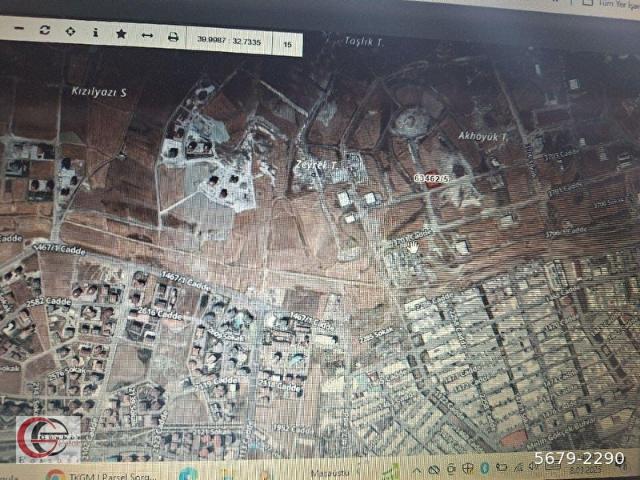
Task: Select the double-arrow measure tool
Action: (147, 36)
